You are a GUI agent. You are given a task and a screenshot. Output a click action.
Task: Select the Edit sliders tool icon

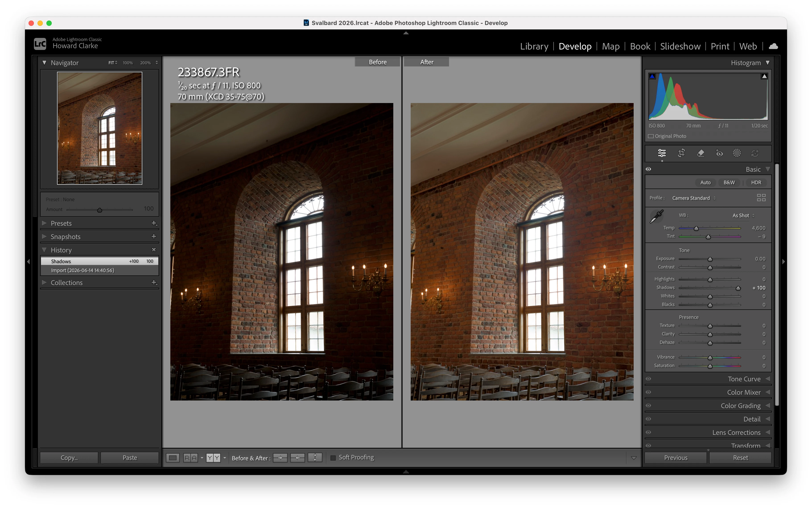pos(662,153)
